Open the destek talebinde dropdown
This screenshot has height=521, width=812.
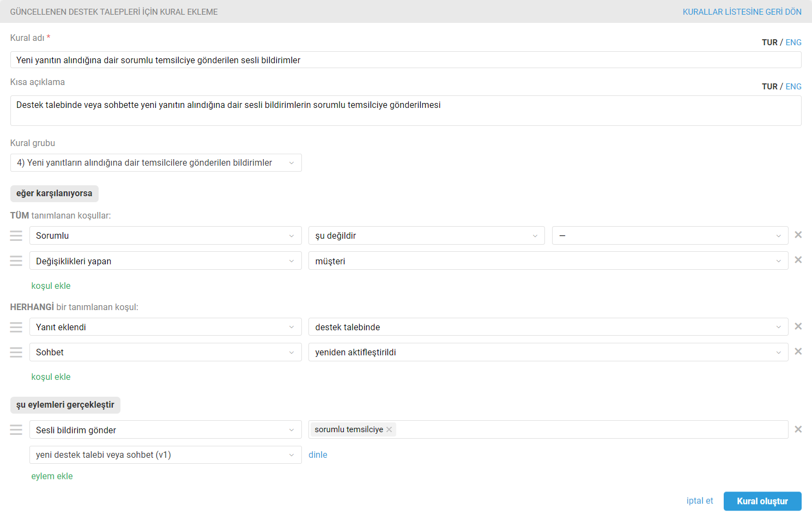tap(548, 327)
